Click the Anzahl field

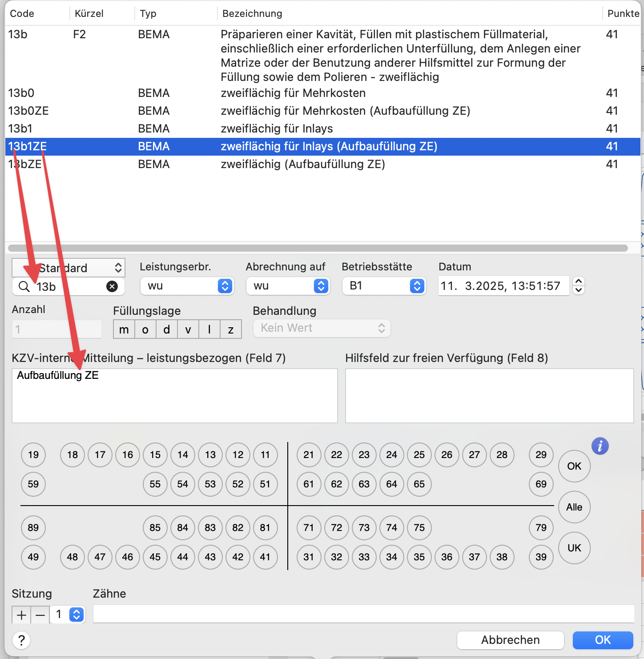pos(57,329)
